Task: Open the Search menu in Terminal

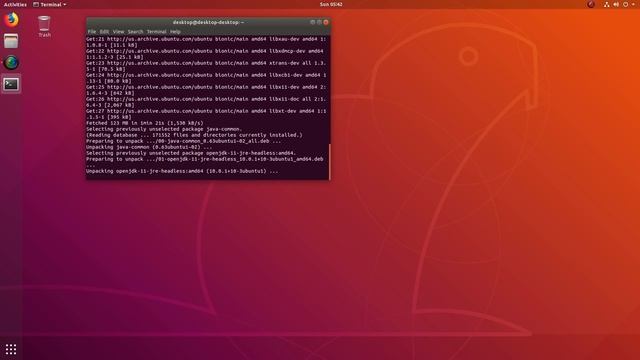Action: pos(136,31)
